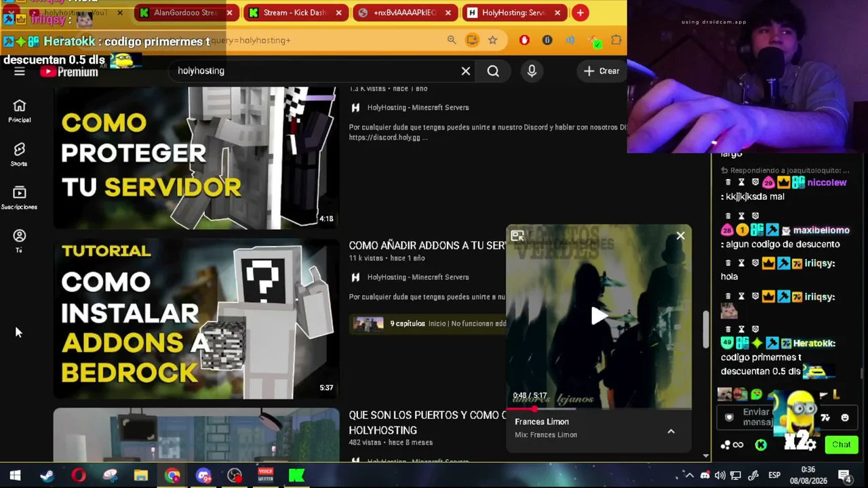Open the discord.holy.gg description link
The width and height of the screenshot is (868, 488).
384,138
